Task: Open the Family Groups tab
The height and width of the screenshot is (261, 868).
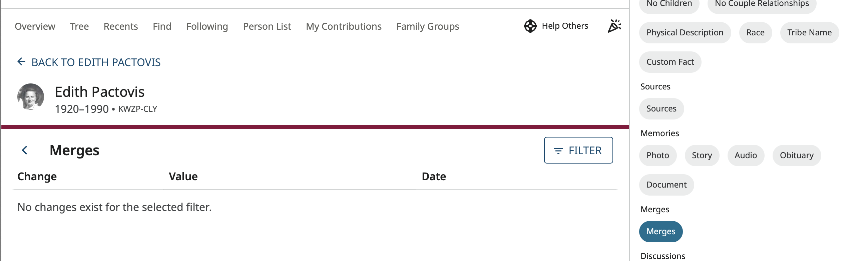Action: tap(427, 26)
